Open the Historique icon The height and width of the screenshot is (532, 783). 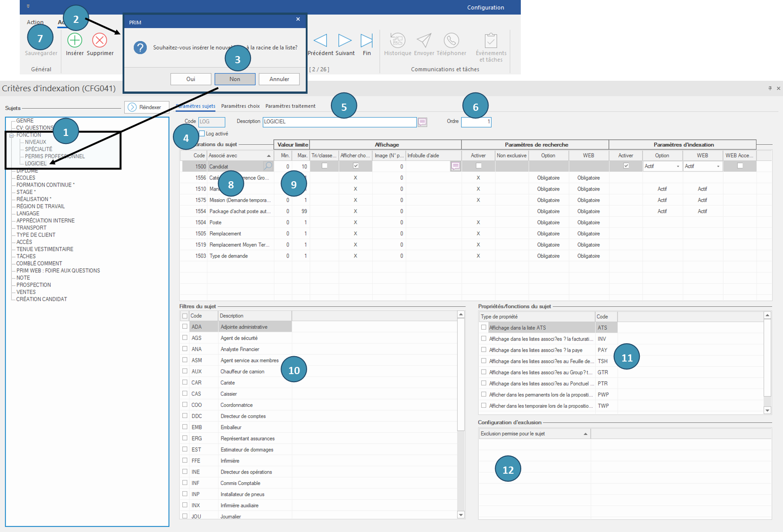[x=397, y=40]
